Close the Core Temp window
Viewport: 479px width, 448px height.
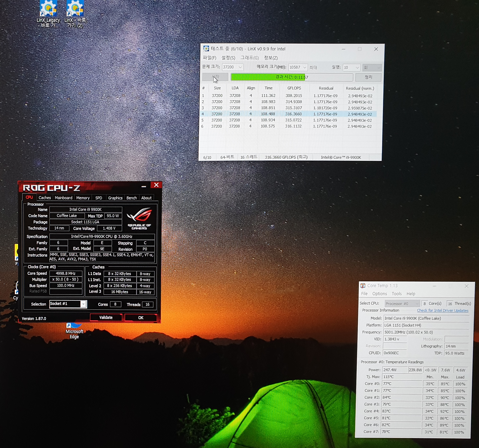[466, 286]
